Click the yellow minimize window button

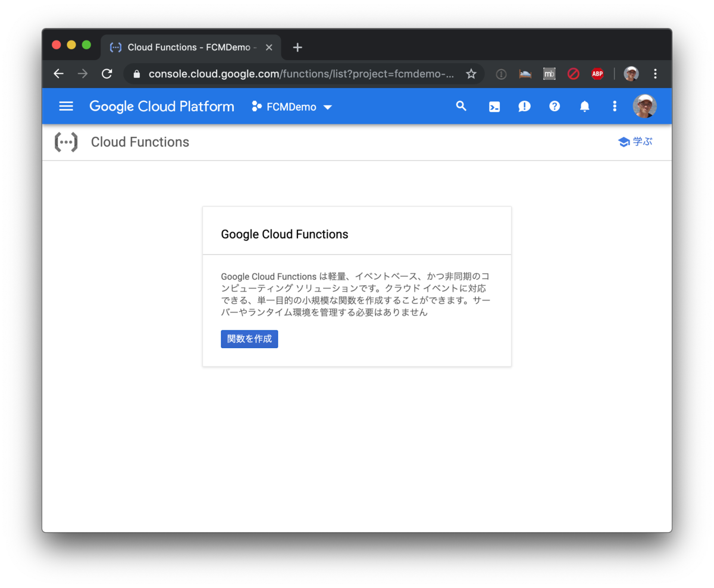[x=71, y=45]
